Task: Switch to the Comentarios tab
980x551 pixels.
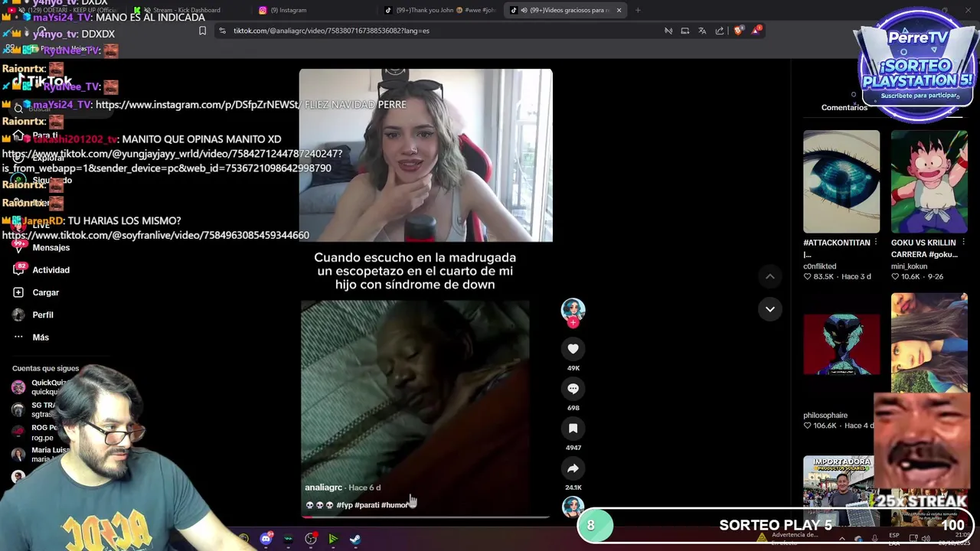Action: click(844, 107)
